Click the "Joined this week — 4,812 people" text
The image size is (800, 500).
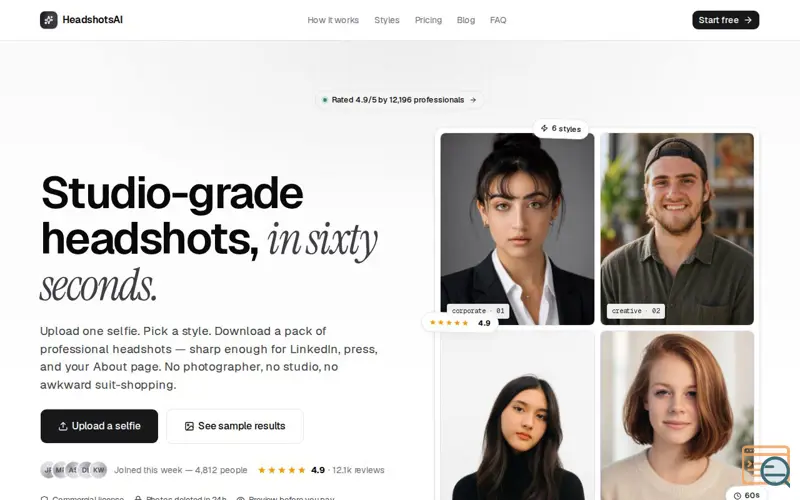181,470
